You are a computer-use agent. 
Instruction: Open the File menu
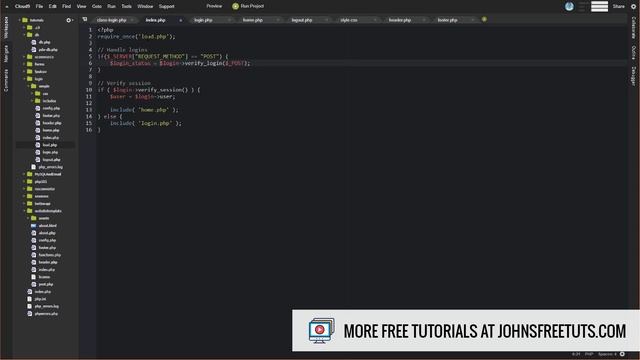39,6
